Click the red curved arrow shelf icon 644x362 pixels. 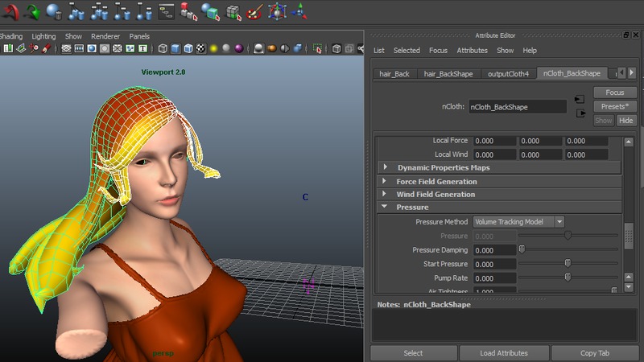pyautogui.click(x=10, y=11)
